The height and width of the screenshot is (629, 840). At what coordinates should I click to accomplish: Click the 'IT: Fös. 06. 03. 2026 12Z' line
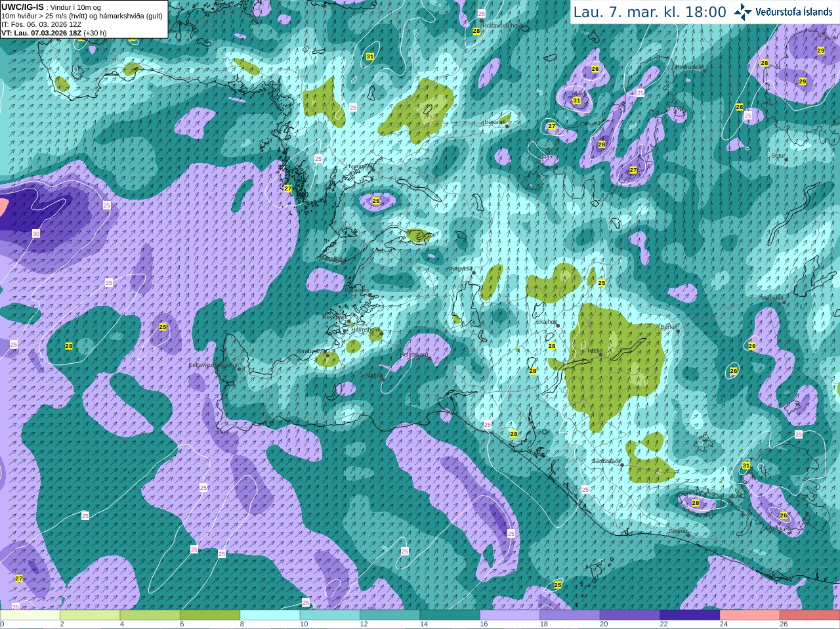41,24
